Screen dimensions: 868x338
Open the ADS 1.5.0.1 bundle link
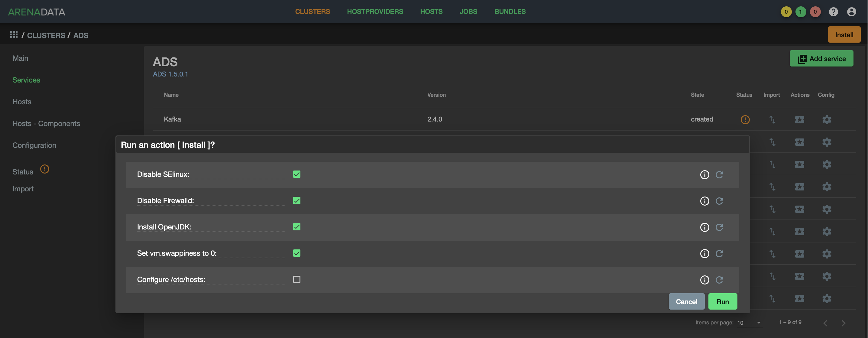170,74
